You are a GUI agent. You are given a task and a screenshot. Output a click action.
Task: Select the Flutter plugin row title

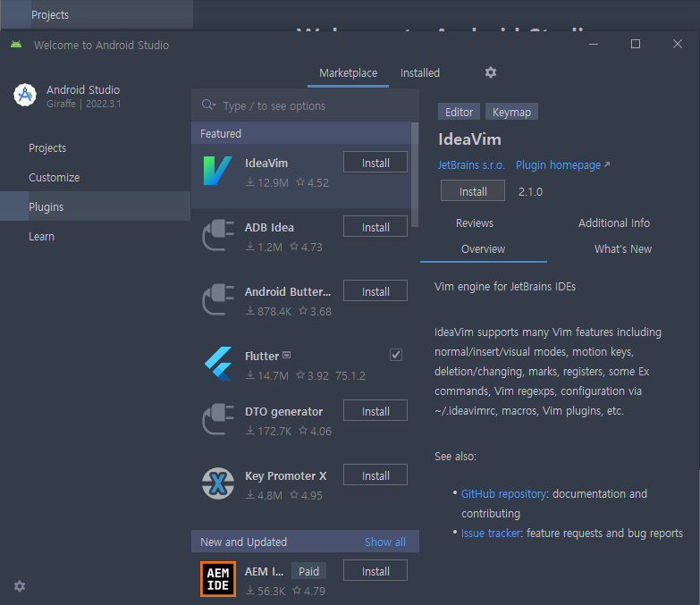pyautogui.click(x=262, y=356)
